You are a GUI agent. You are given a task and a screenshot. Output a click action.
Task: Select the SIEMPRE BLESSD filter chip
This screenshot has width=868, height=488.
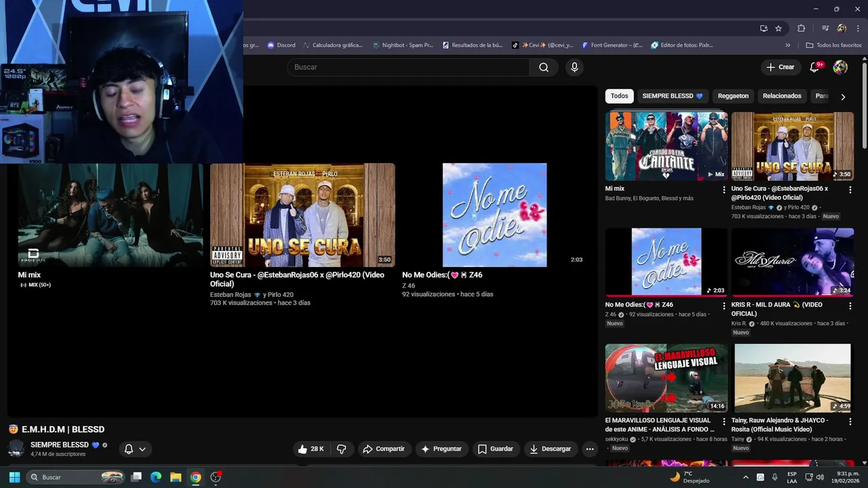(673, 96)
